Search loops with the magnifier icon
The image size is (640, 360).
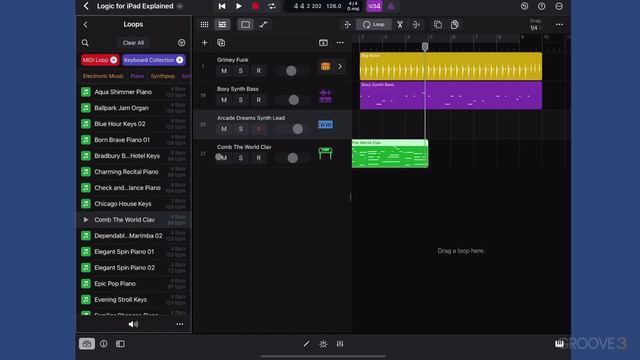(x=85, y=43)
